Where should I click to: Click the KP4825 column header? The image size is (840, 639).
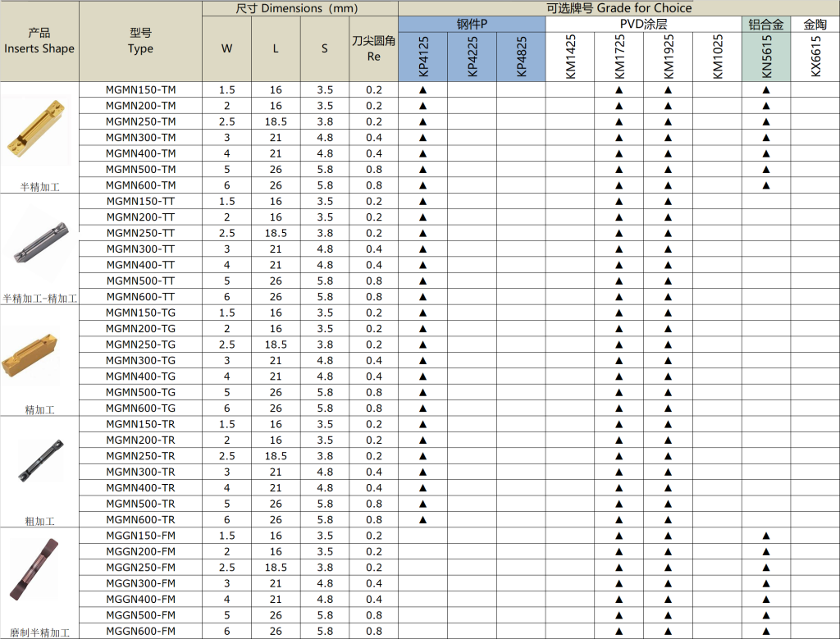521,57
